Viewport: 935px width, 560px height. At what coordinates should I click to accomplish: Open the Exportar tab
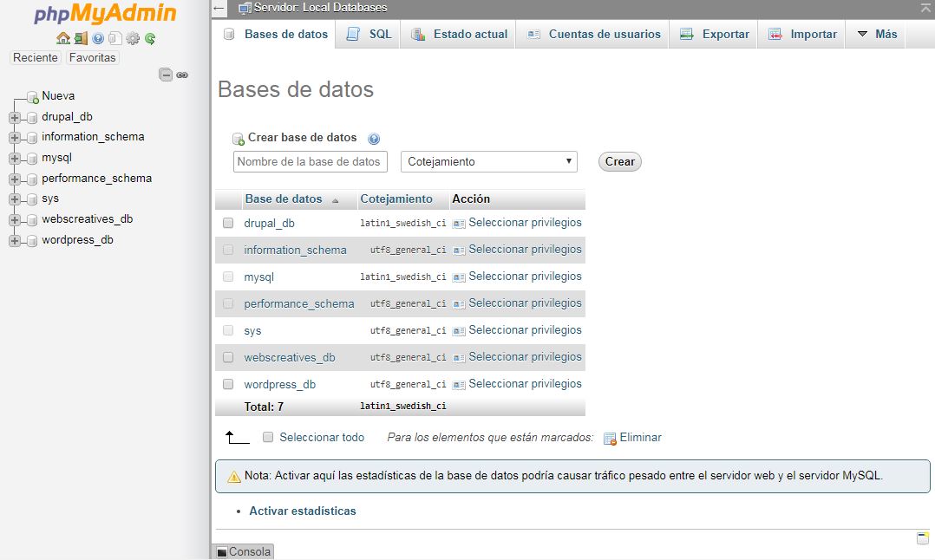tap(715, 34)
